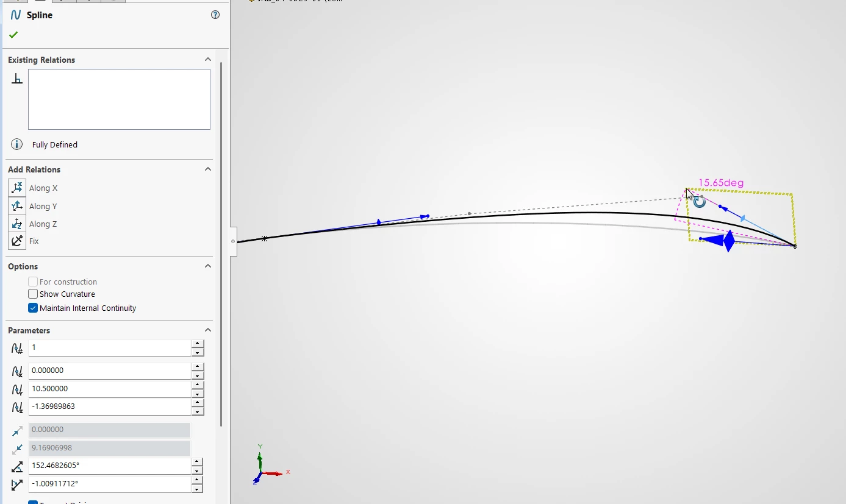Open Spline help question mark icon
This screenshot has width=846, height=504.
(215, 15)
